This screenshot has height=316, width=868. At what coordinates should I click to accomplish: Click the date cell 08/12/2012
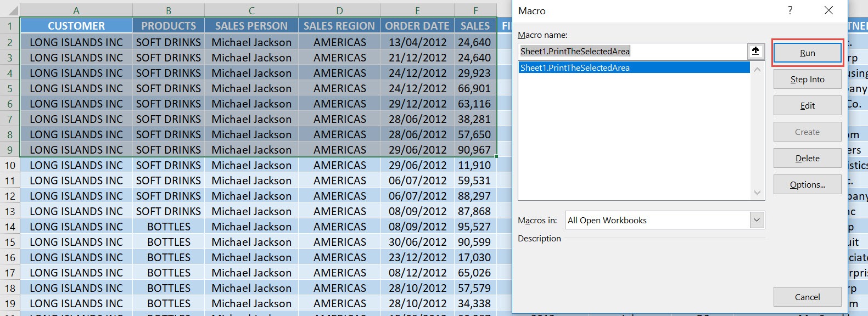(417, 273)
